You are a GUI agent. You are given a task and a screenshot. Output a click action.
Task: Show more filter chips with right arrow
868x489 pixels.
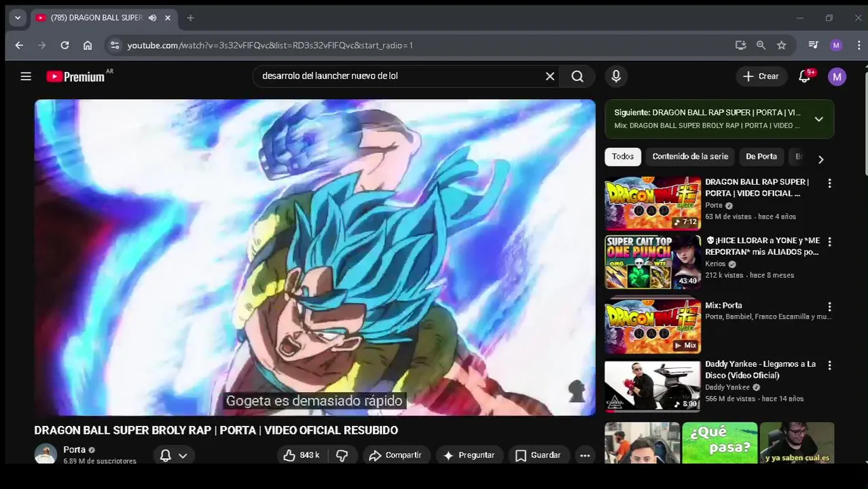820,160
